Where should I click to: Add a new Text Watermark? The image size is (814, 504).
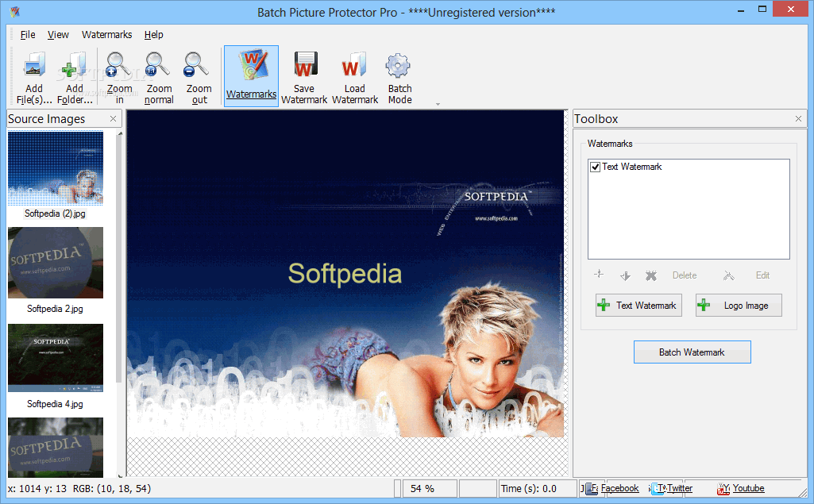[638, 306]
